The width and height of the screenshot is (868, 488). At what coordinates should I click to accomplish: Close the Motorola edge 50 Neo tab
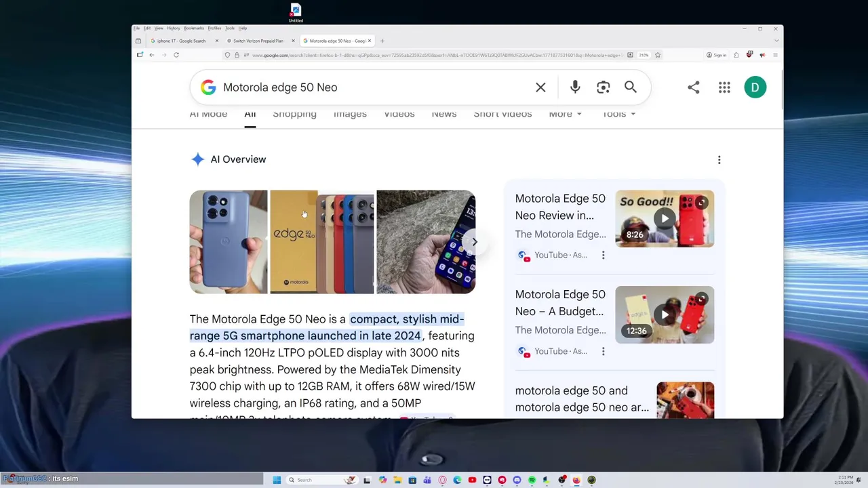pyautogui.click(x=370, y=41)
